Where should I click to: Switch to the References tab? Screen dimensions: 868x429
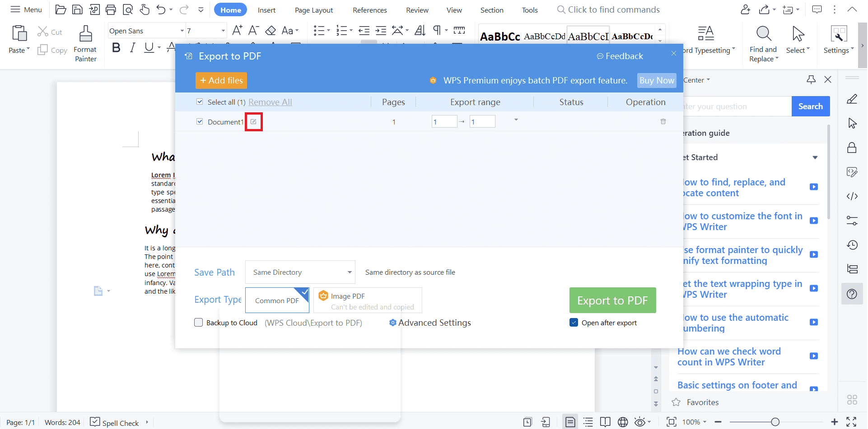point(370,10)
